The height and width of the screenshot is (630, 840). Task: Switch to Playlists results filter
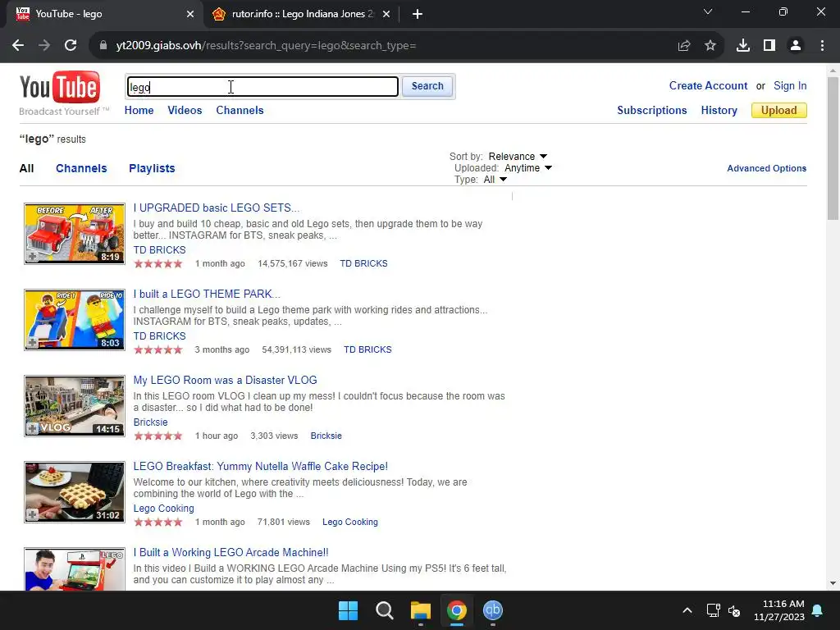click(152, 168)
